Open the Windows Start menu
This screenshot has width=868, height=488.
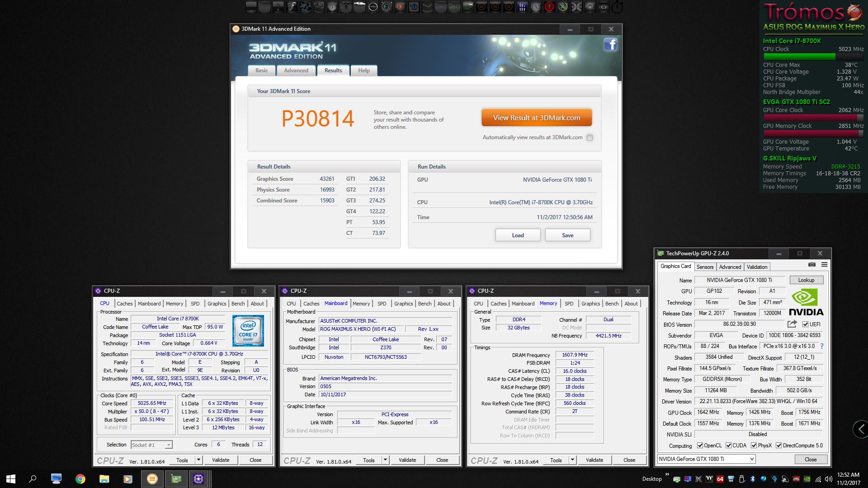point(11,479)
